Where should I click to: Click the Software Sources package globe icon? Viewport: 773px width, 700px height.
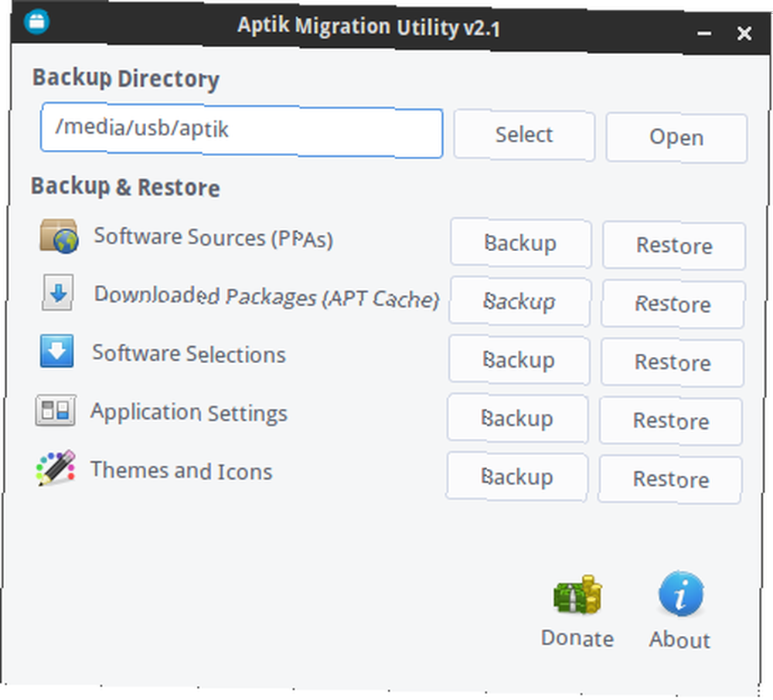[59, 236]
